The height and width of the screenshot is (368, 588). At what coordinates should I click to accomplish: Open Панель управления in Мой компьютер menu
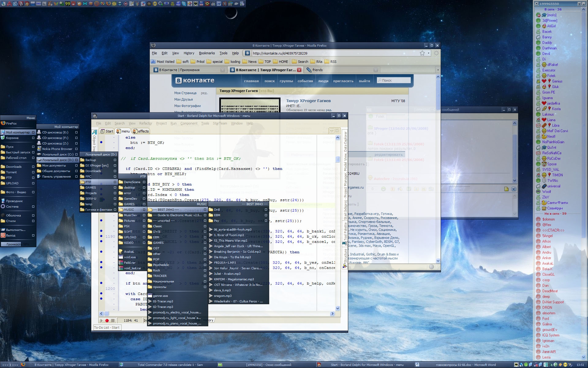click(57, 177)
